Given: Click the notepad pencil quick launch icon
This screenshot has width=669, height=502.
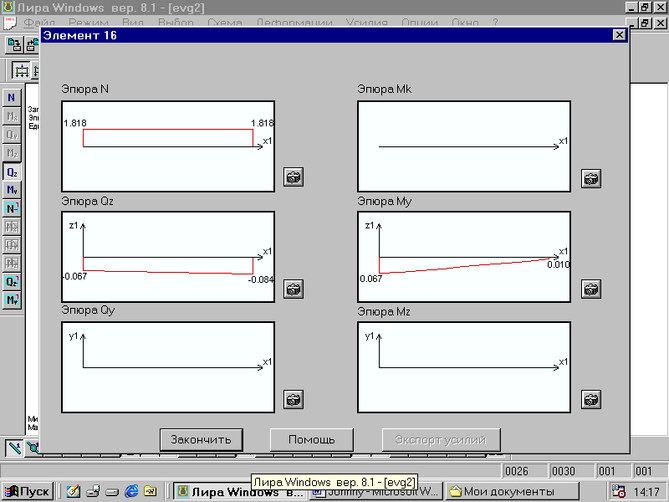Looking at the screenshot, I should point(73,492).
